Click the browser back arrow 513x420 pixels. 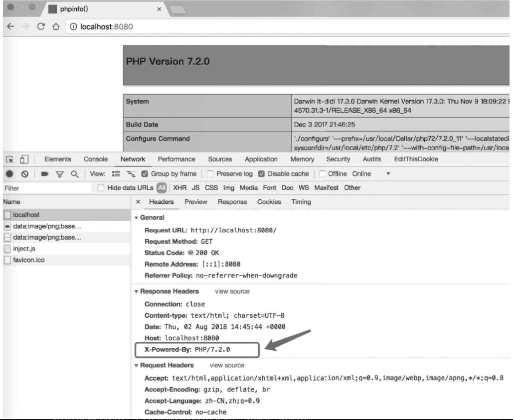point(10,26)
